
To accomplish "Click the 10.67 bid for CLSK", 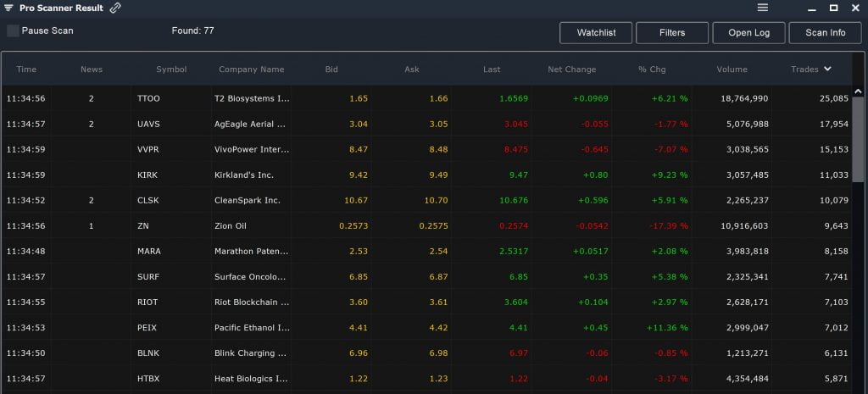I will tap(356, 200).
